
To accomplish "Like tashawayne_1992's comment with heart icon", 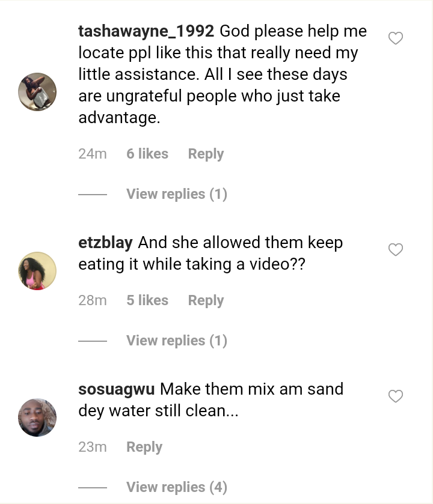I will click(x=395, y=38).
